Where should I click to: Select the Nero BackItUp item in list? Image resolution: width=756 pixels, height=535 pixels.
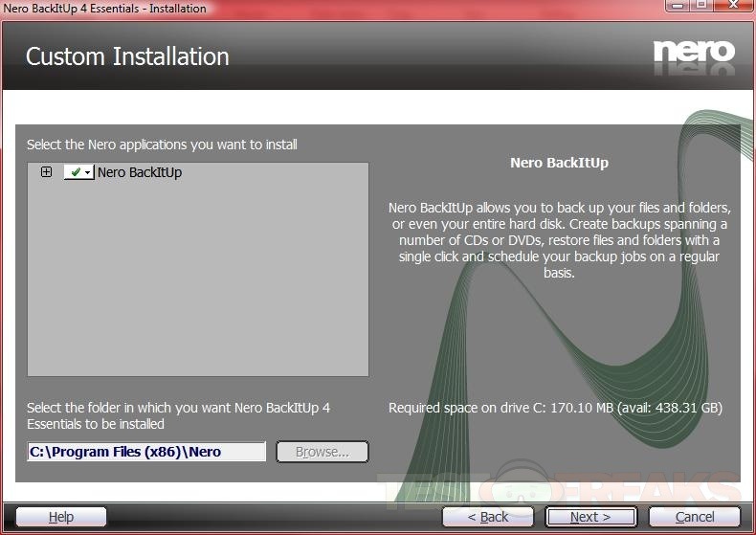[x=140, y=172]
